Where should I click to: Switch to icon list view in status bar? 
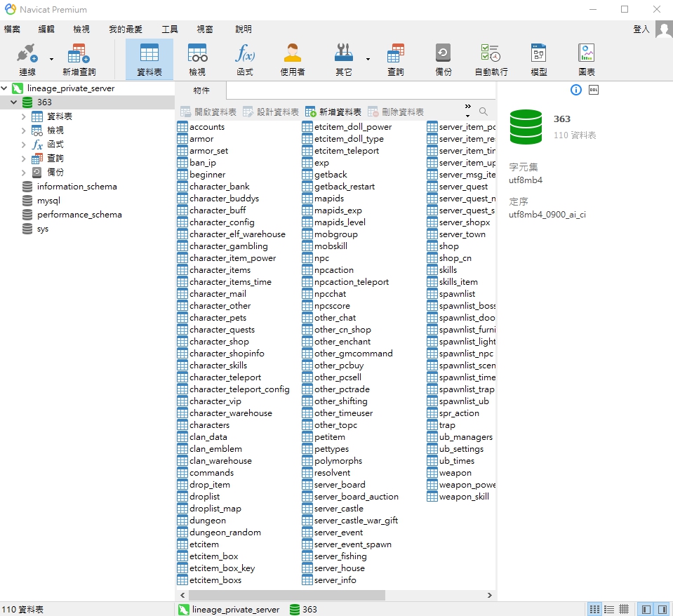595,609
